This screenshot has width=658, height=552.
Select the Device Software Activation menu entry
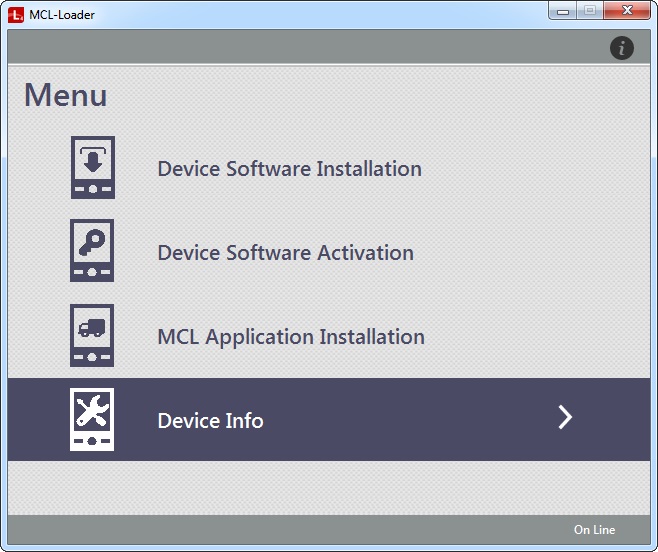tap(285, 253)
